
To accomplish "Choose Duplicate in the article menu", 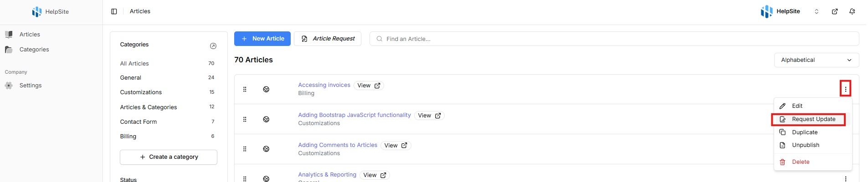I will tap(804, 132).
